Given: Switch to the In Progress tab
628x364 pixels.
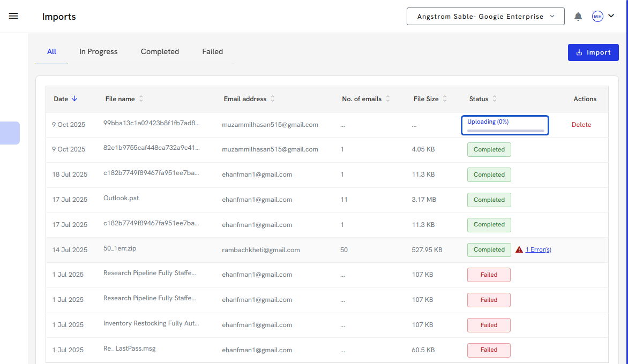Looking at the screenshot, I should pos(98,51).
